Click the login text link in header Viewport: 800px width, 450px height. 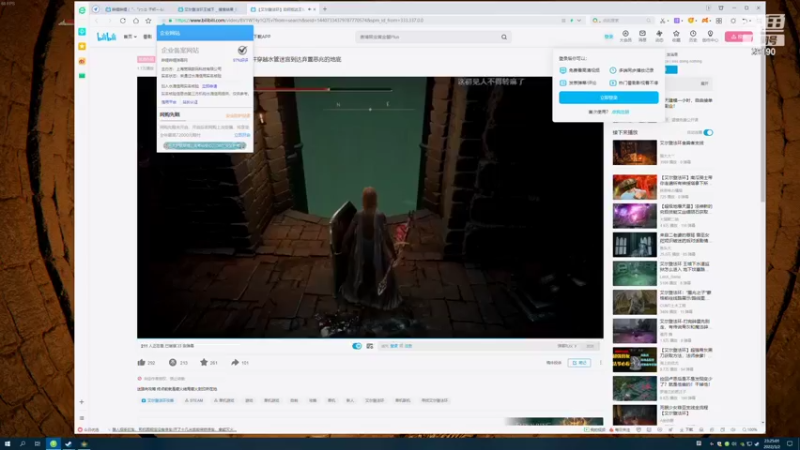609,37
